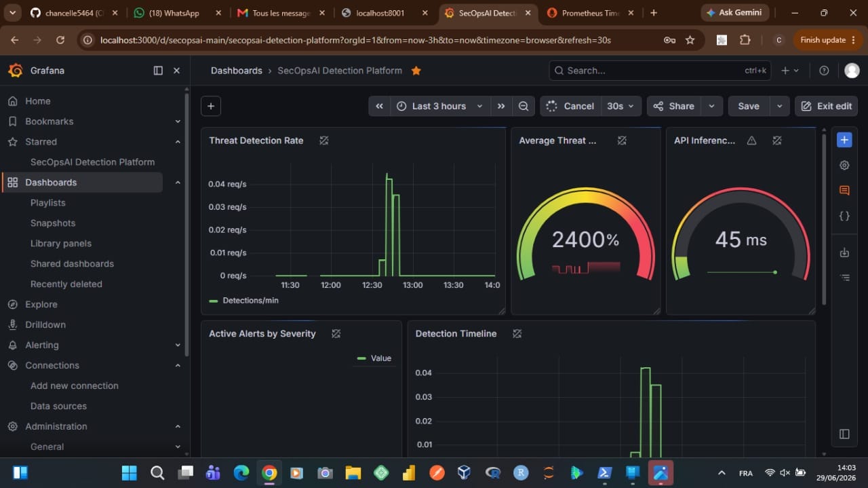Open the outline list icon
Screen dimensions: 868x488
point(844,278)
